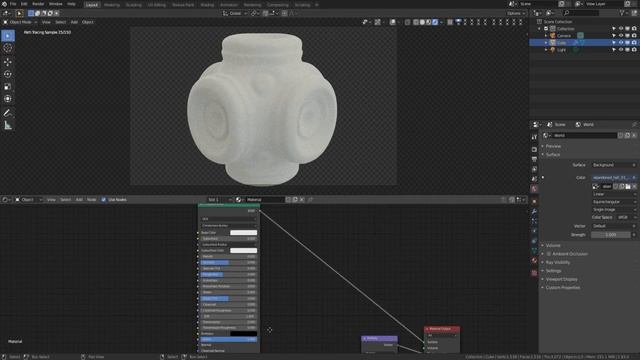The width and height of the screenshot is (640, 360).
Task: Adjust the world Strength slider
Action: click(611, 235)
